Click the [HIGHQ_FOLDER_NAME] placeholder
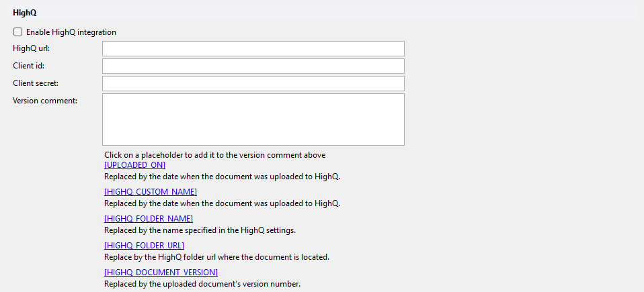This screenshot has width=644, height=292. click(149, 219)
